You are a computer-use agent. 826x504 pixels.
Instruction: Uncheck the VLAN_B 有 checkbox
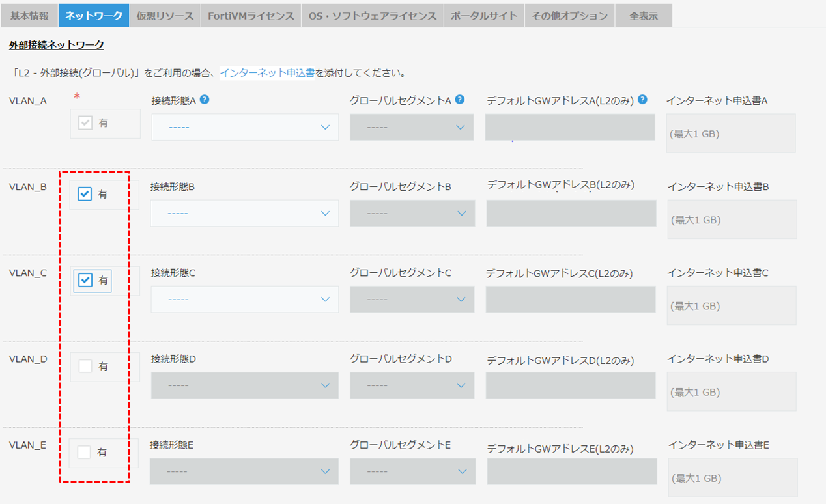point(85,194)
